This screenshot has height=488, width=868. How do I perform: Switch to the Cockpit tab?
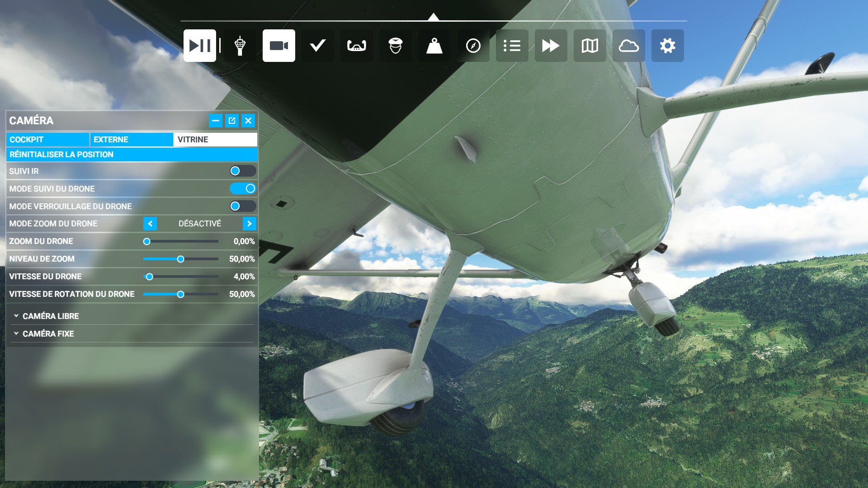[x=47, y=140]
